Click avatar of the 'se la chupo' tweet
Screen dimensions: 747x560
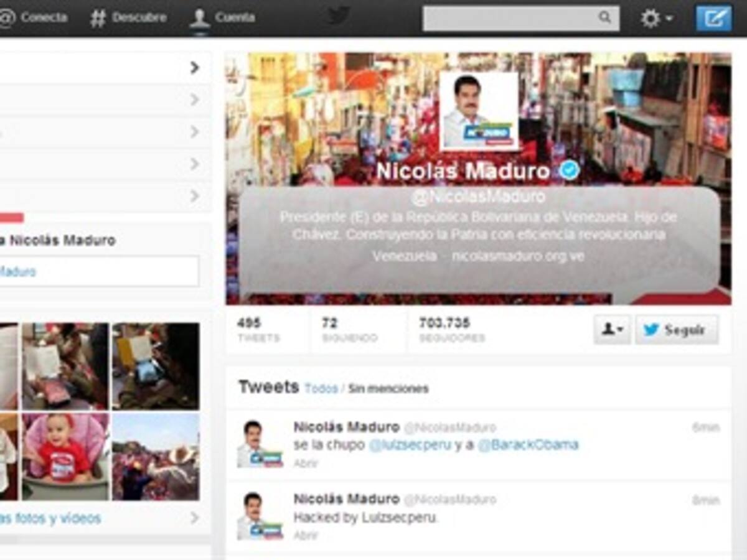tap(260, 444)
